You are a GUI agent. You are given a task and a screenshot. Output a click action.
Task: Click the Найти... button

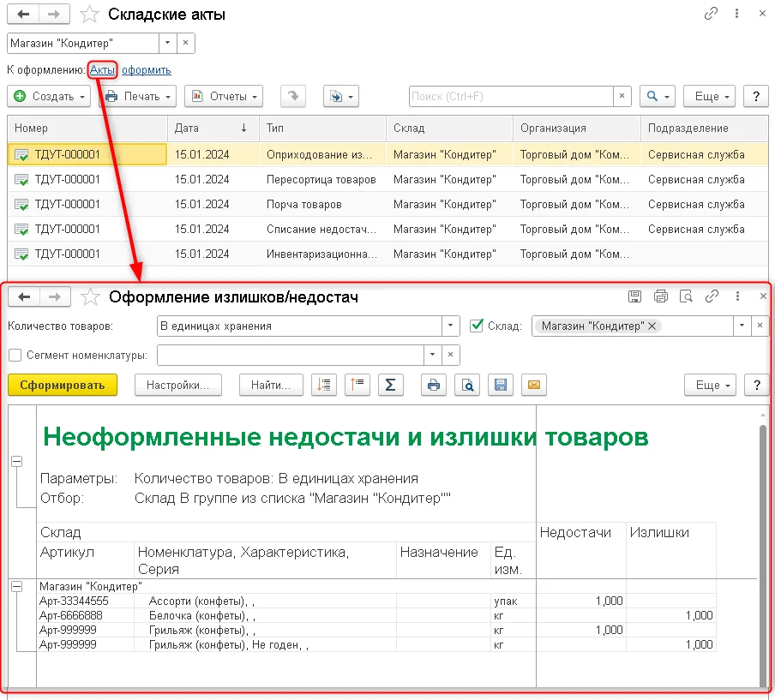[x=271, y=385]
